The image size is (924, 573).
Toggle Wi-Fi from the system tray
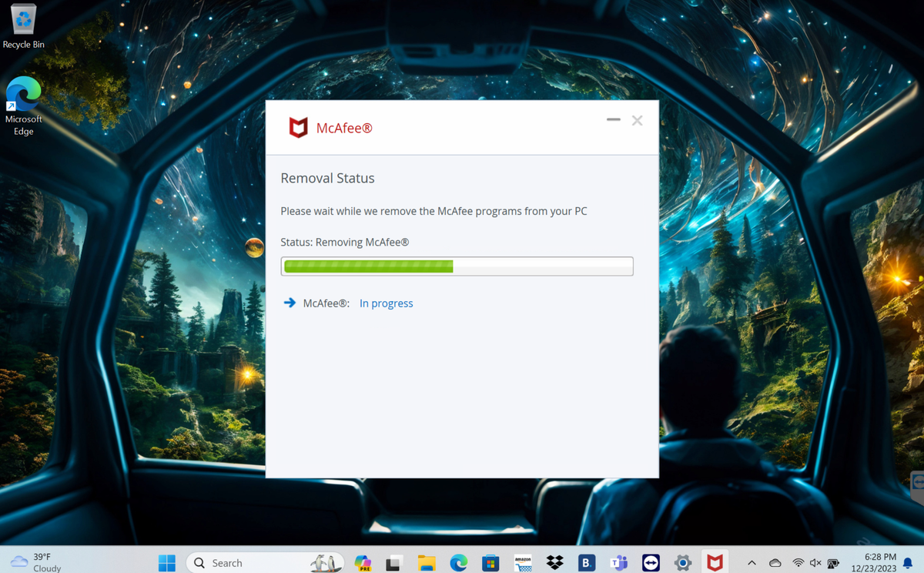(796, 562)
